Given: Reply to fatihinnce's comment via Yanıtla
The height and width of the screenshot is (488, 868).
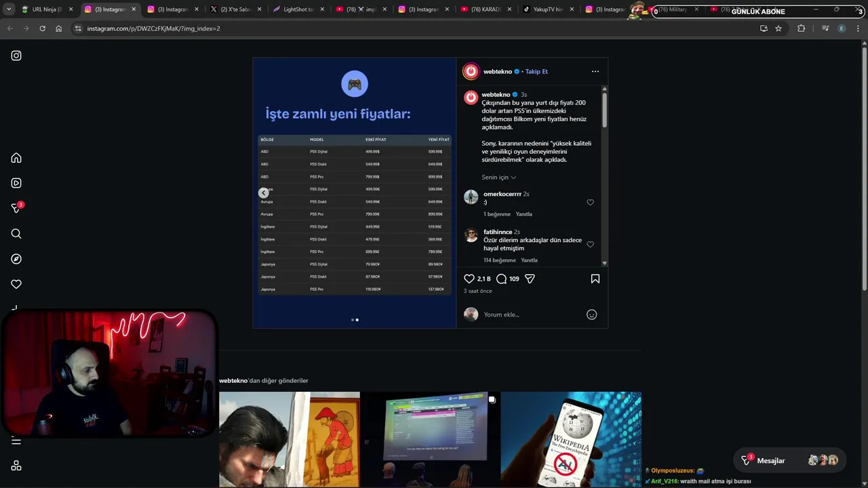Looking at the screenshot, I should tap(529, 260).
